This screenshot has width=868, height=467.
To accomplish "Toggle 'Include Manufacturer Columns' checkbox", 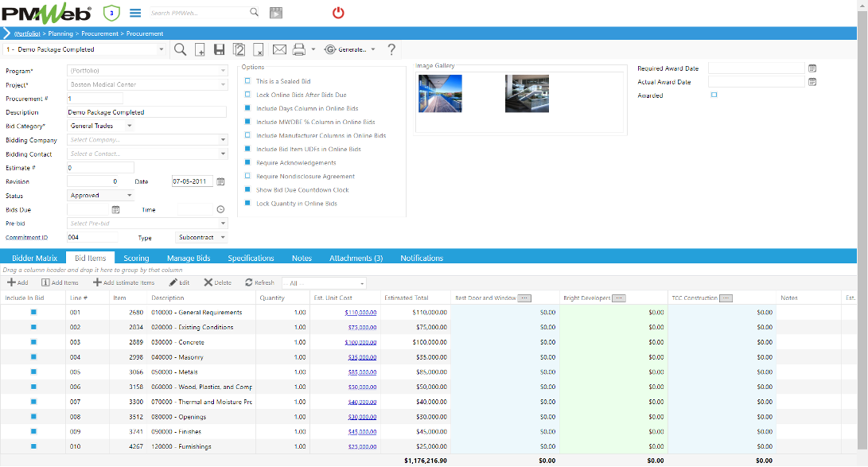I will tap(247, 135).
